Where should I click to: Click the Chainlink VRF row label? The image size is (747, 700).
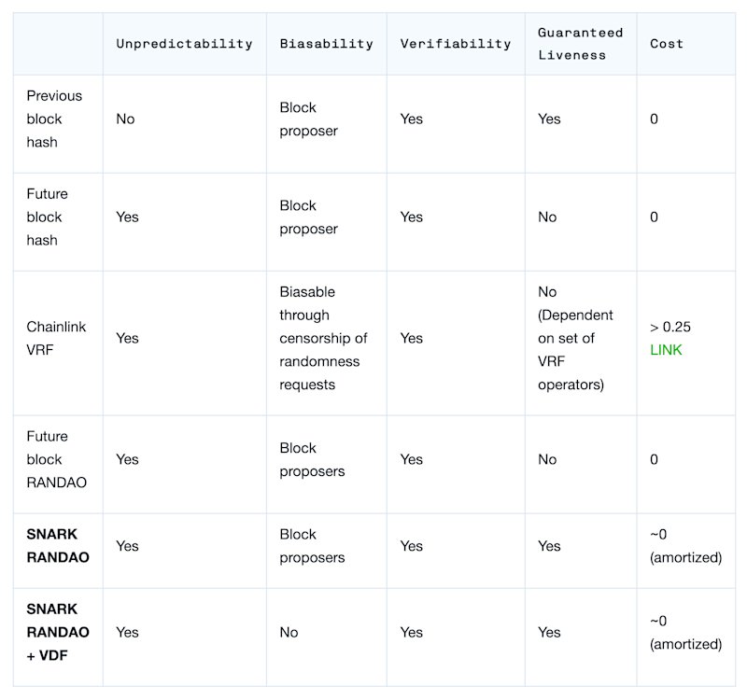click(56, 338)
